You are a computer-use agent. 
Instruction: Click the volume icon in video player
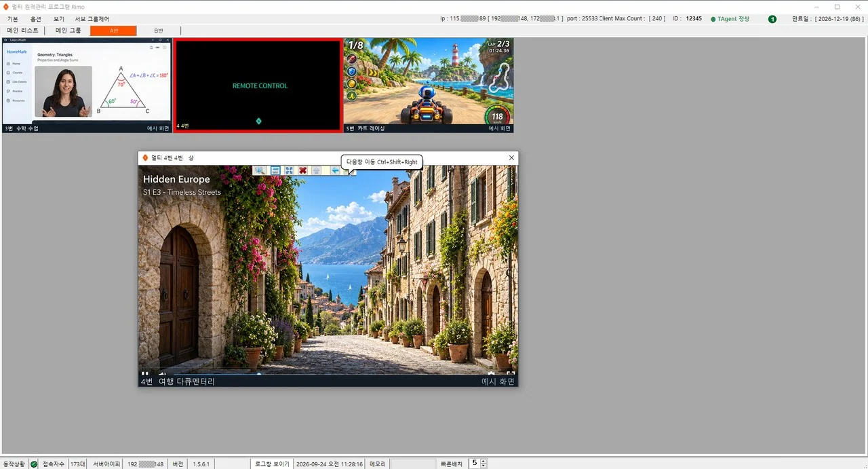point(162,373)
